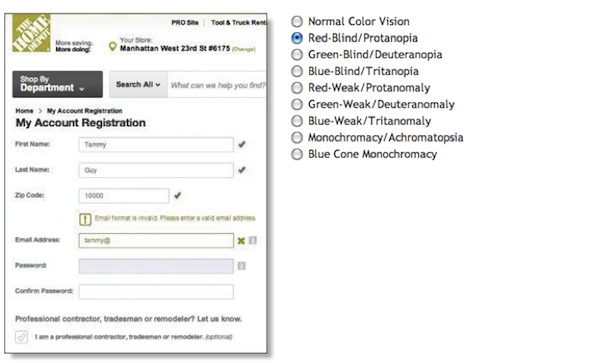Click the checkmark beside Zip Code field
This screenshot has width=600, height=363.
coord(178,195)
